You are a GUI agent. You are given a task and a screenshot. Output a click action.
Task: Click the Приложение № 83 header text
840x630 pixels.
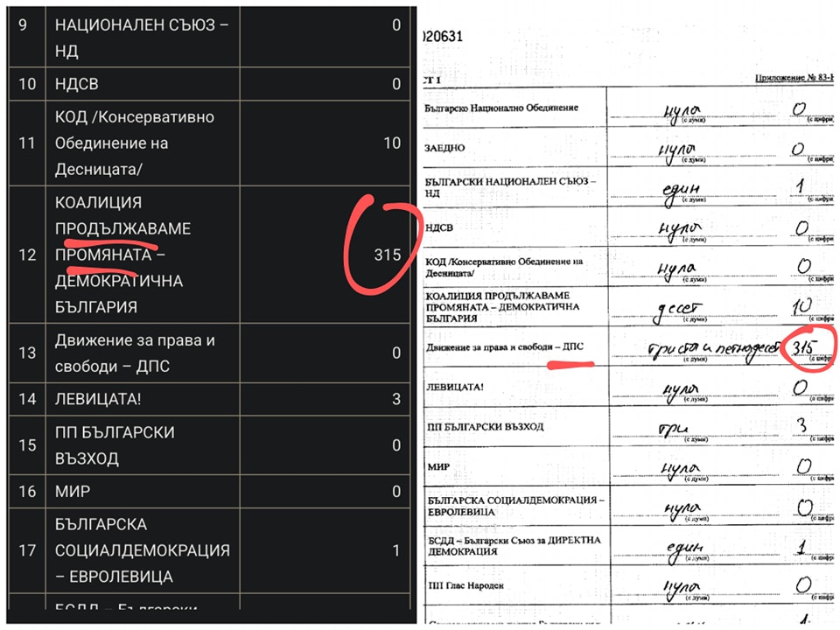pos(794,78)
